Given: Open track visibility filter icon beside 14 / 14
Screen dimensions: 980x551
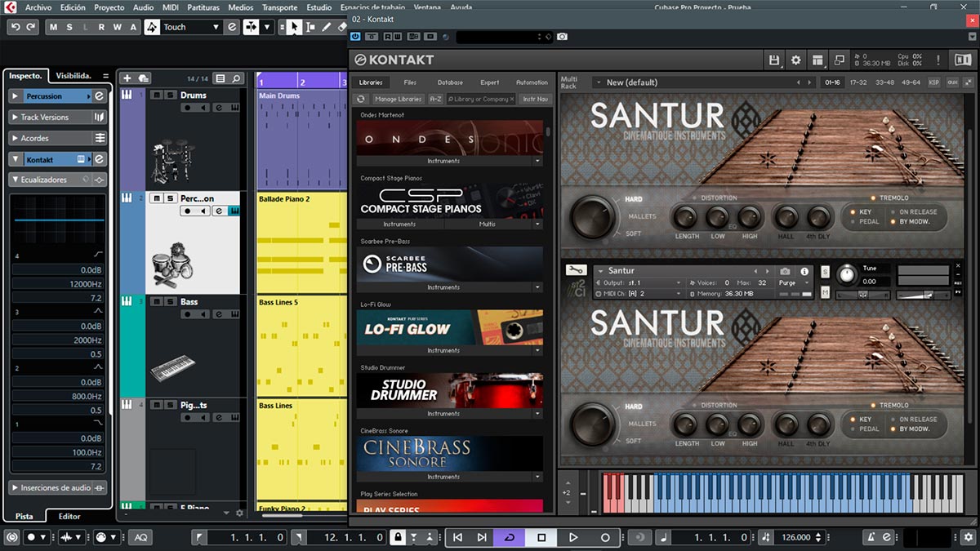Looking at the screenshot, I should pyautogui.click(x=220, y=78).
